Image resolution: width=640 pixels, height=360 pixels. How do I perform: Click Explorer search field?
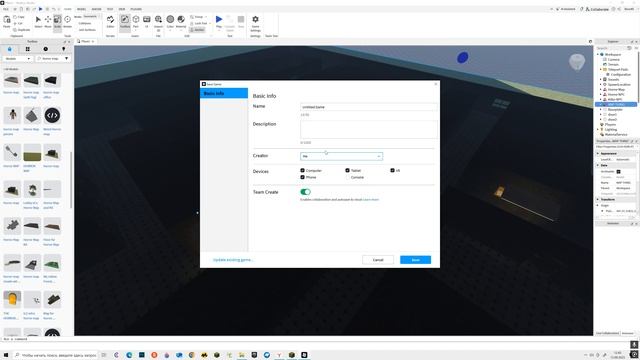coord(611,48)
